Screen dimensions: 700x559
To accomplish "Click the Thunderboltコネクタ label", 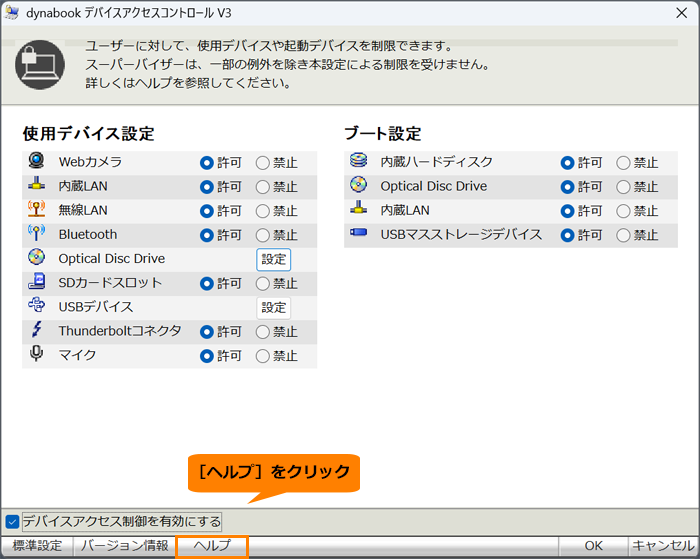I will coord(120,331).
